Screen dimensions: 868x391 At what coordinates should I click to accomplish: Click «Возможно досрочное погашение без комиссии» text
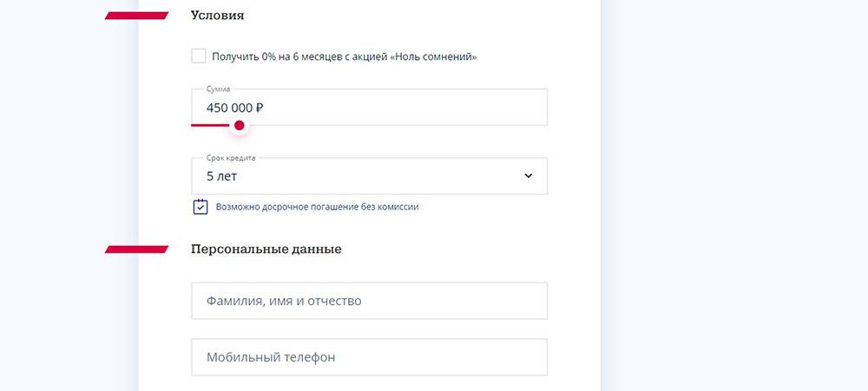pyautogui.click(x=317, y=208)
